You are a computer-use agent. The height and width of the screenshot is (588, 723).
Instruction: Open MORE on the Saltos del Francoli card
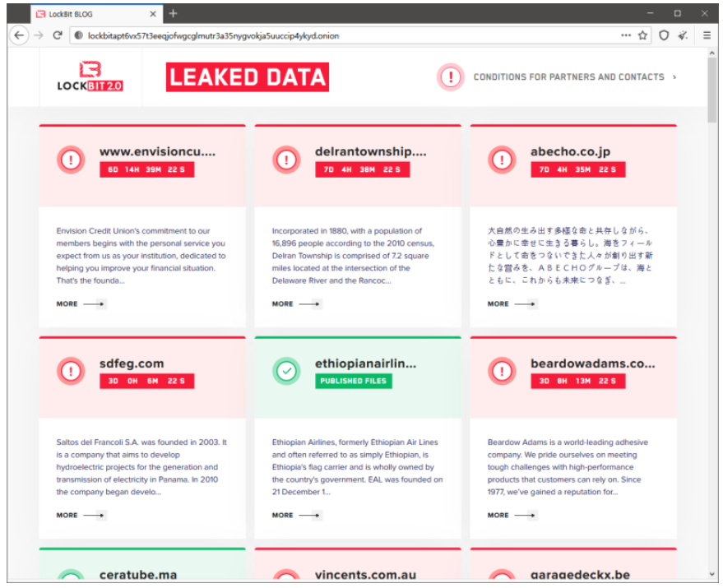81,515
